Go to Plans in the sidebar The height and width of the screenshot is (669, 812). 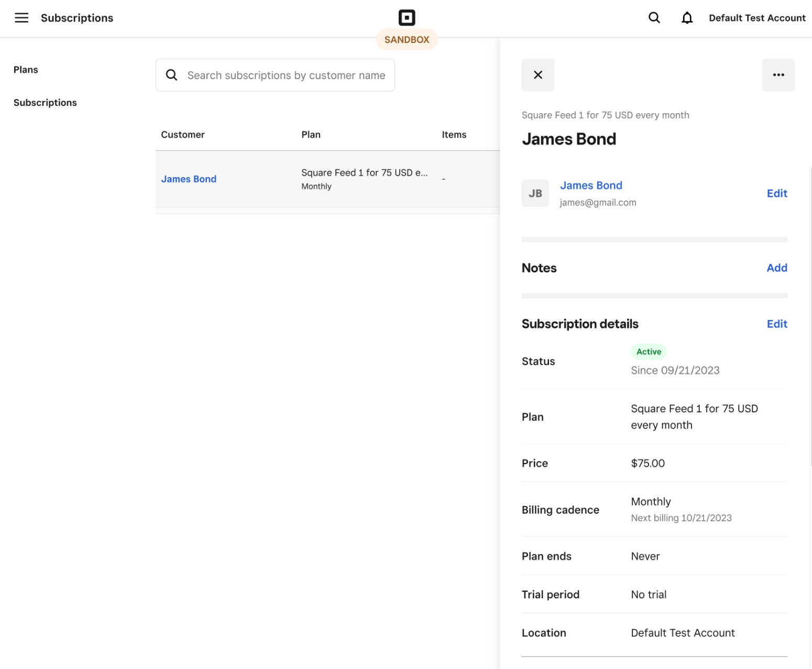(x=26, y=70)
